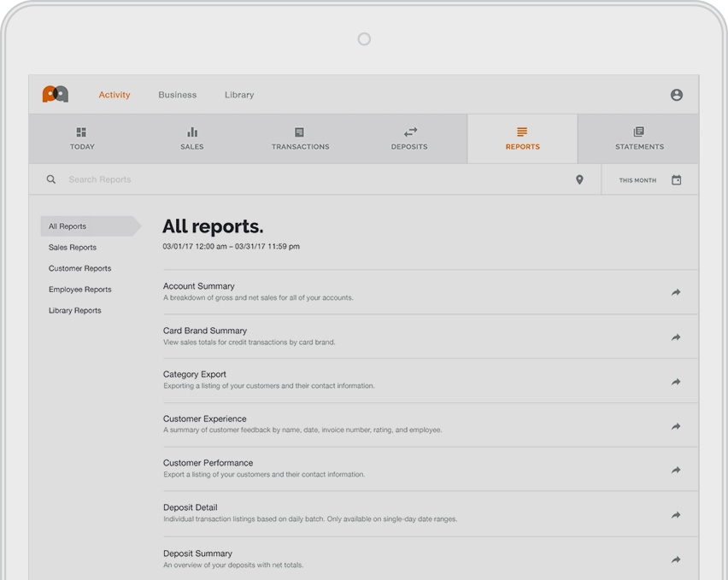The width and height of the screenshot is (728, 580).
Task: Click the Statements documents icon
Action: [639, 132]
